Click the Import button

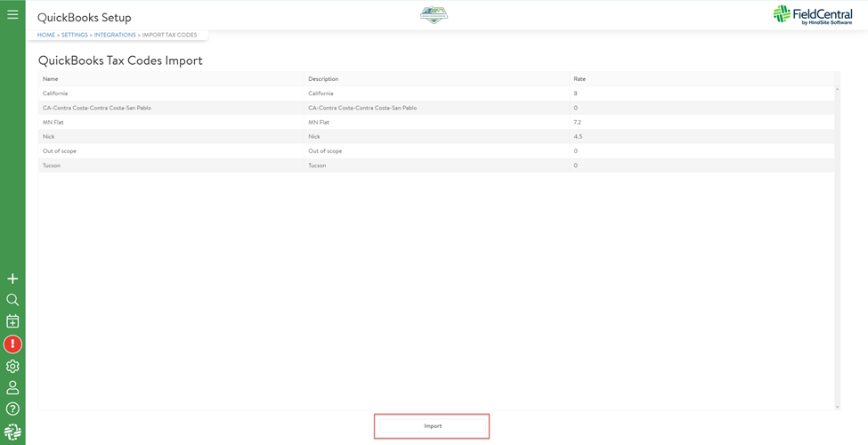click(432, 426)
